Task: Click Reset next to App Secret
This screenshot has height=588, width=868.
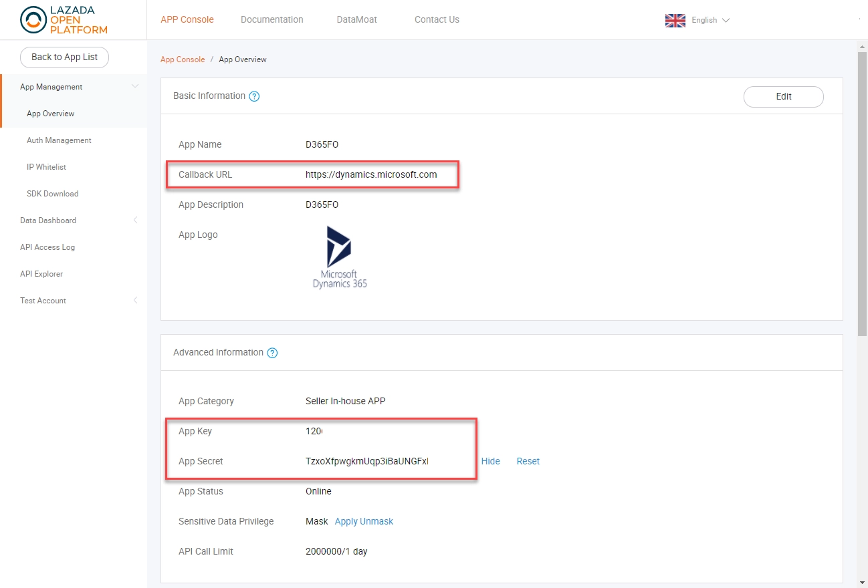Action: (528, 461)
